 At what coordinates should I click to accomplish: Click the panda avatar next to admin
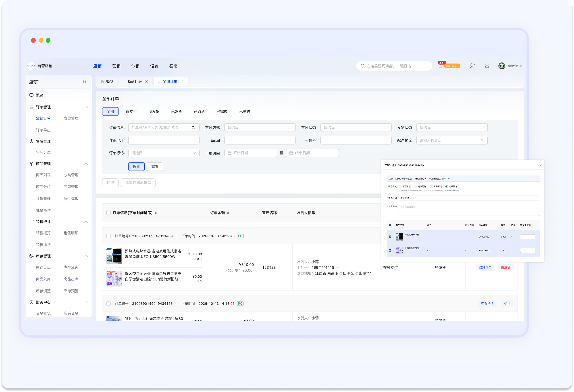point(502,66)
